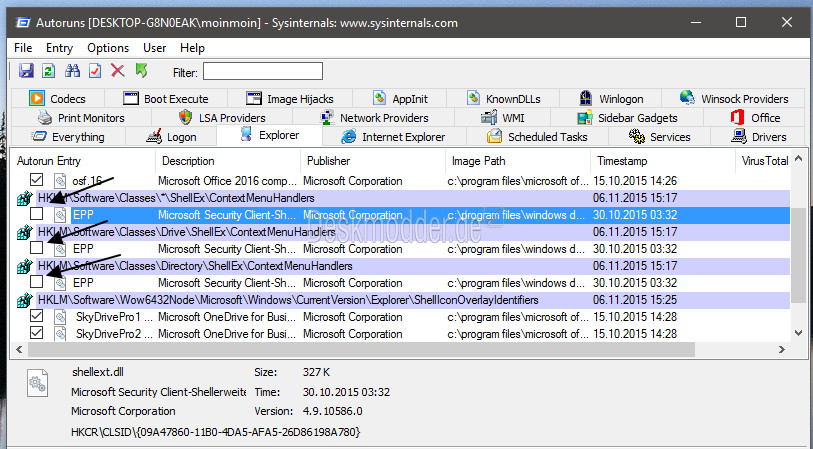Open the Help menu
The image size is (813, 449).
click(x=192, y=48)
